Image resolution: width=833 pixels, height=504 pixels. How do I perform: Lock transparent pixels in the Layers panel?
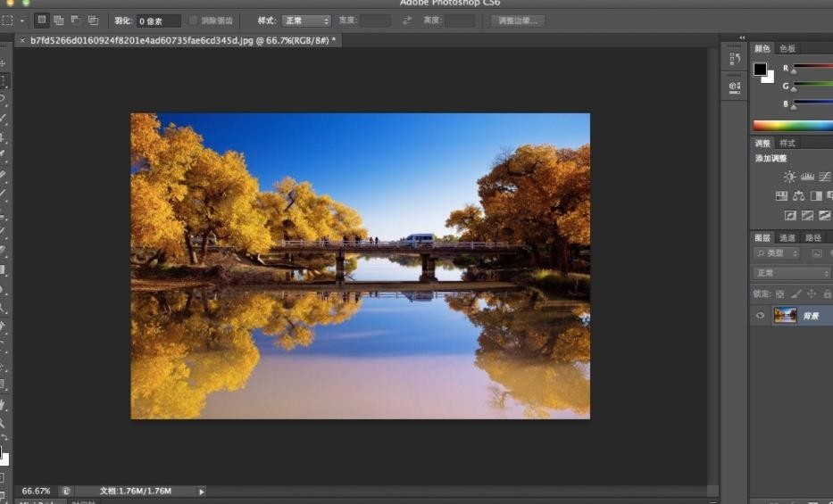tap(779, 293)
